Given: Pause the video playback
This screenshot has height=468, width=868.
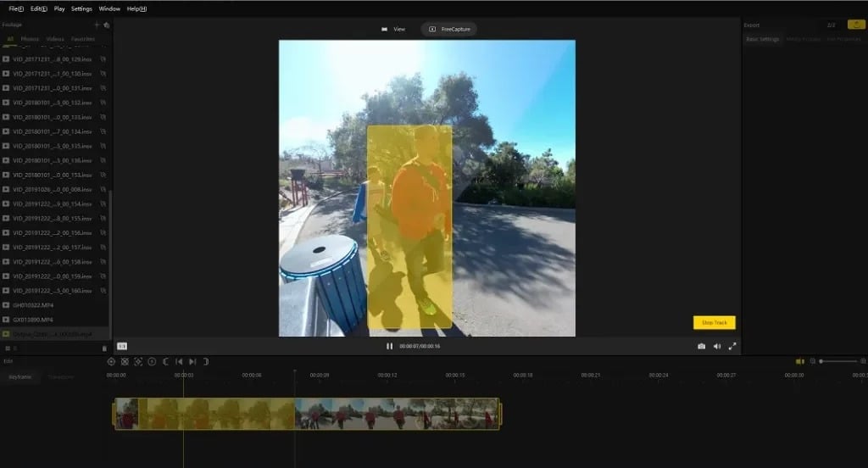Looking at the screenshot, I should coord(389,346).
